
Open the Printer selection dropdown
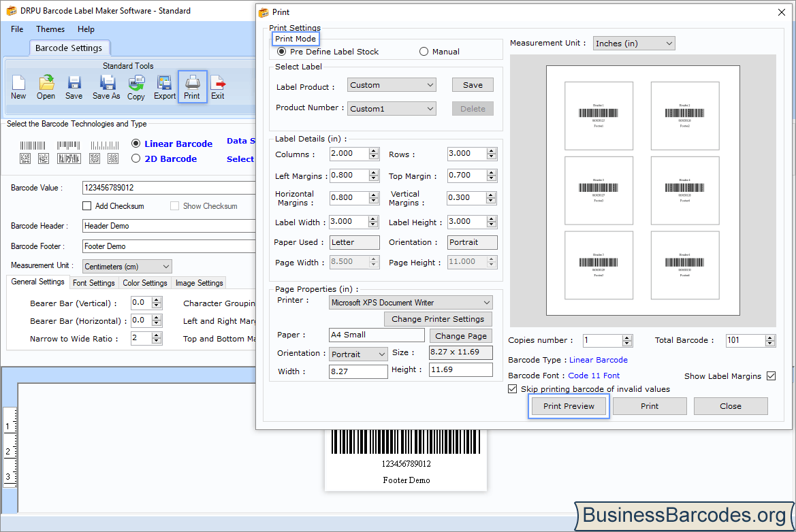tap(411, 303)
